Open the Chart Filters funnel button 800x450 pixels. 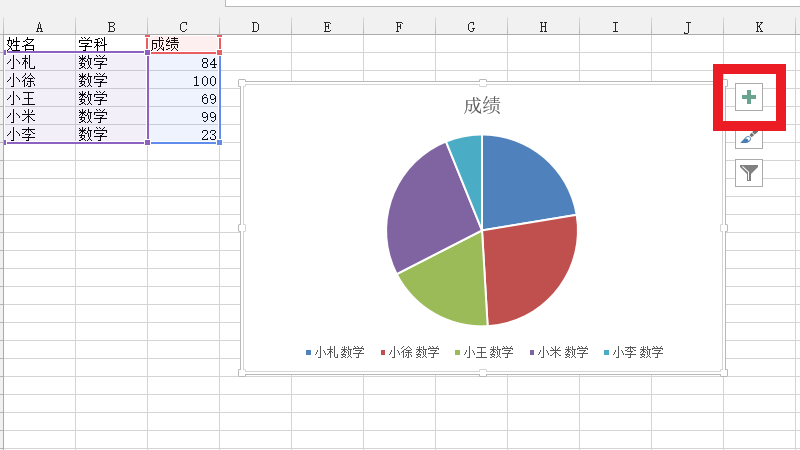750,173
